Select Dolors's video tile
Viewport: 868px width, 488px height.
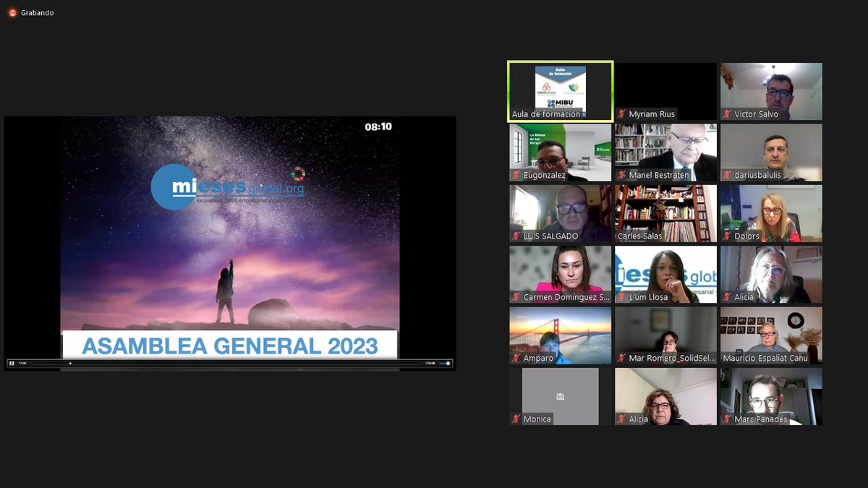coord(771,213)
